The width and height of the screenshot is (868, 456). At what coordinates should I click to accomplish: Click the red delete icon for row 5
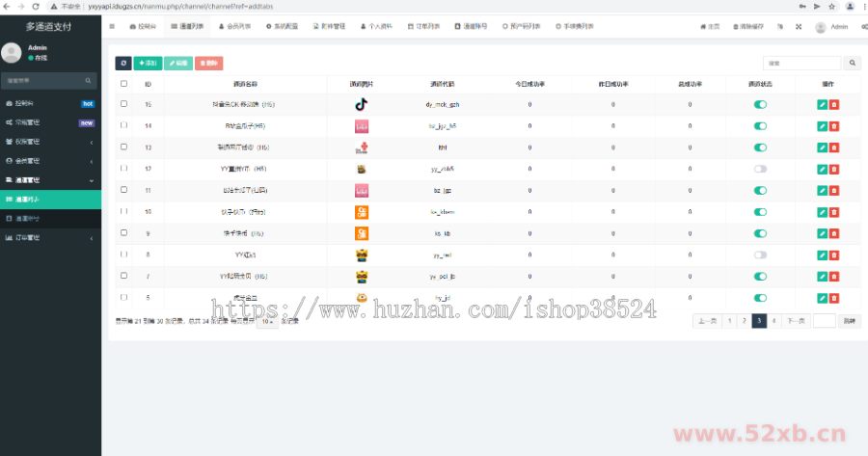(834, 299)
